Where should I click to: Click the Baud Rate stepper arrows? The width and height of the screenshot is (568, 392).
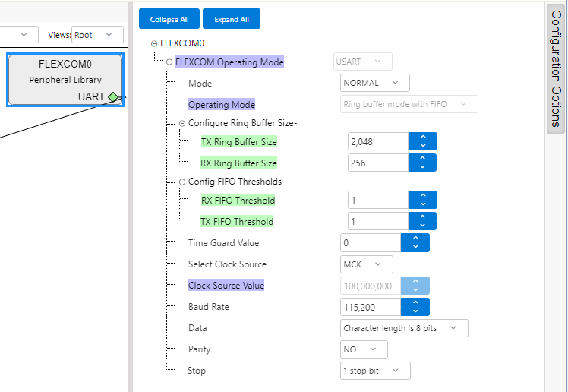(x=415, y=307)
